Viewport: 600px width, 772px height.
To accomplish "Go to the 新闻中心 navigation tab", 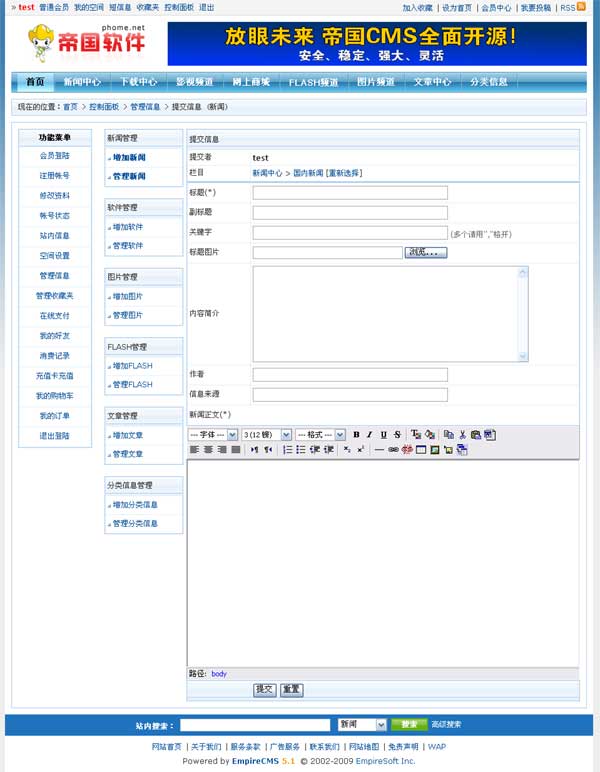I will 82,82.
